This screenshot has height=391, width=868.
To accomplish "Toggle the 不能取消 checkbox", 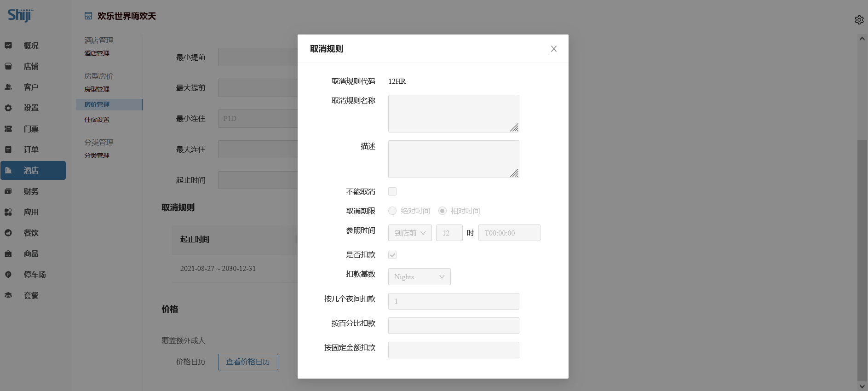I will (392, 191).
